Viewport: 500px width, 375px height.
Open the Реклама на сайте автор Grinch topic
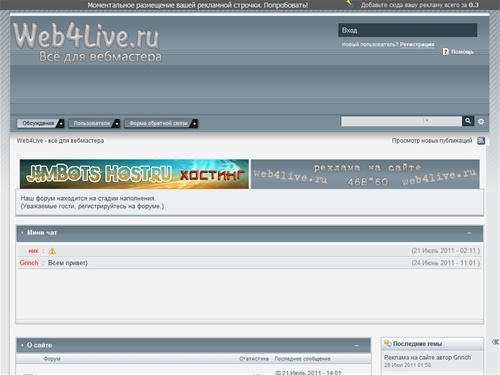click(x=427, y=357)
